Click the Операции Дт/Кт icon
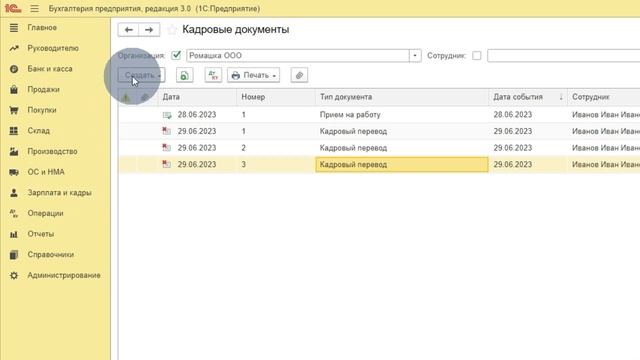The image size is (640, 360). tap(14, 213)
